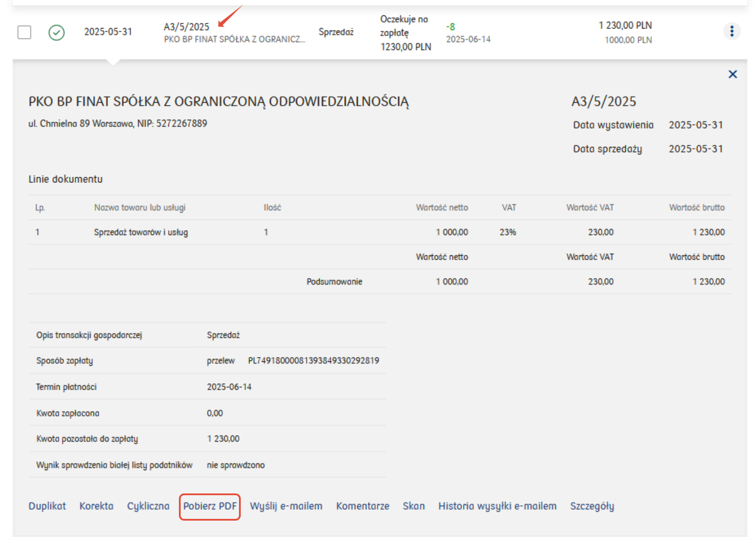Select the truncated PKO BP FINAT name in row
Image resolution: width=756 pixels, height=543 pixels.
[x=235, y=39]
